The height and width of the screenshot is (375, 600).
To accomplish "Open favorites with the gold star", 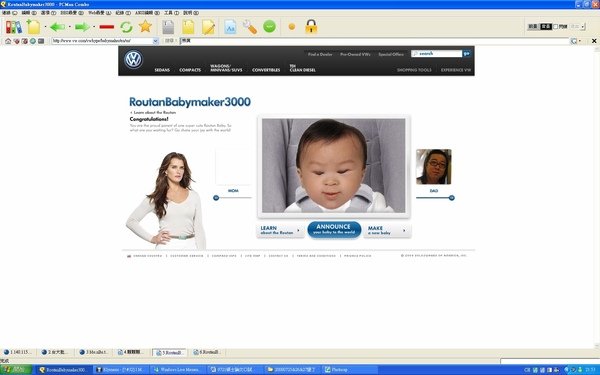I will pos(145,26).
